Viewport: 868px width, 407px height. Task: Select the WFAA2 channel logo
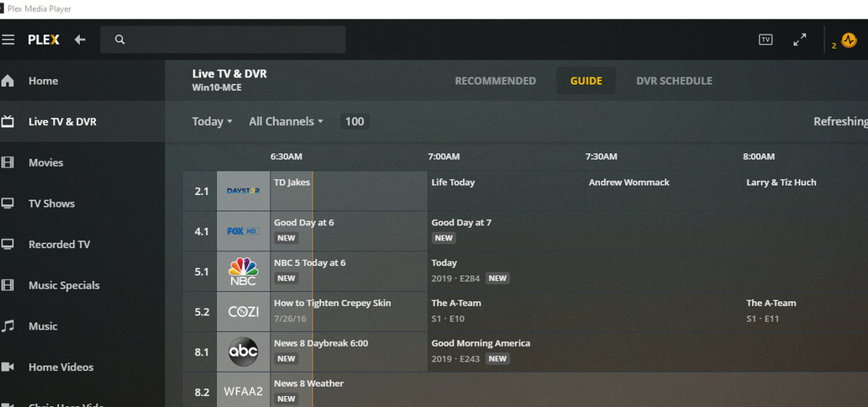point(243,391)
